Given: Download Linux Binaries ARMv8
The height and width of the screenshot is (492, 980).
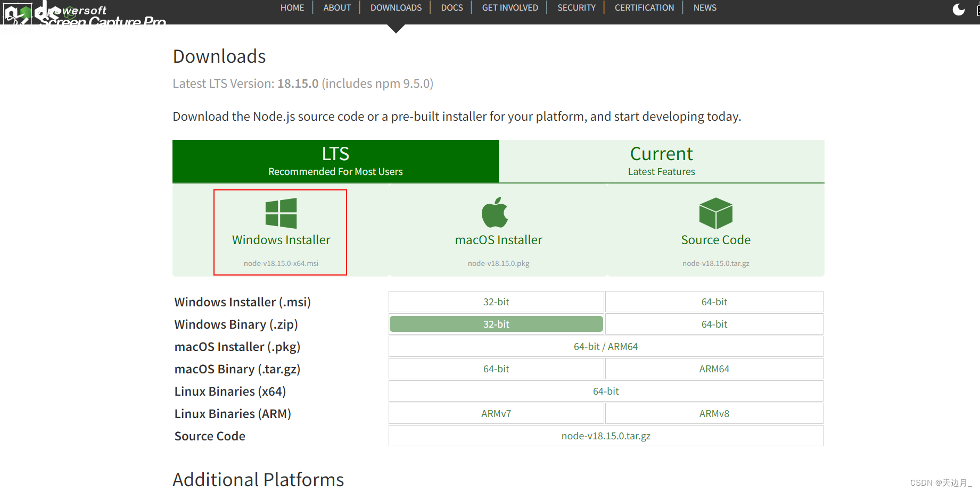Looking at the screenshot, I should [x=714, y=413].
